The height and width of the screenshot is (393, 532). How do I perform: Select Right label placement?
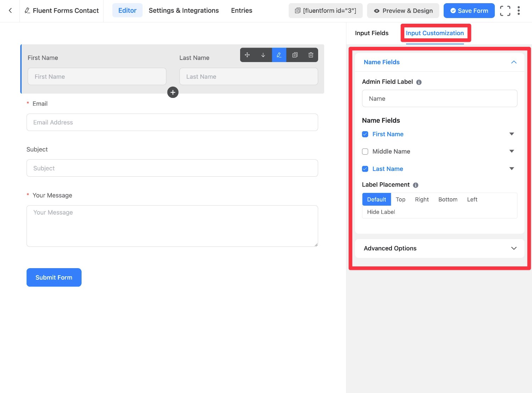click(422, 199)
